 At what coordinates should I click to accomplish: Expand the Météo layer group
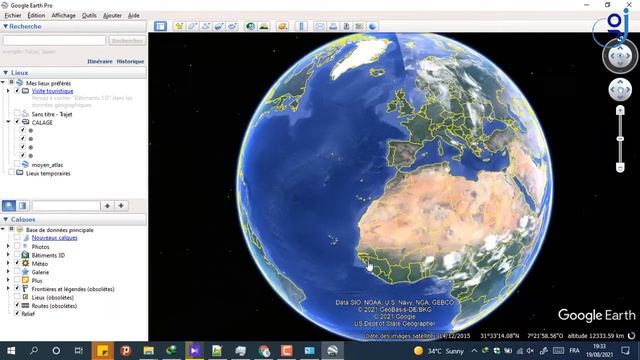coord(8,263)
